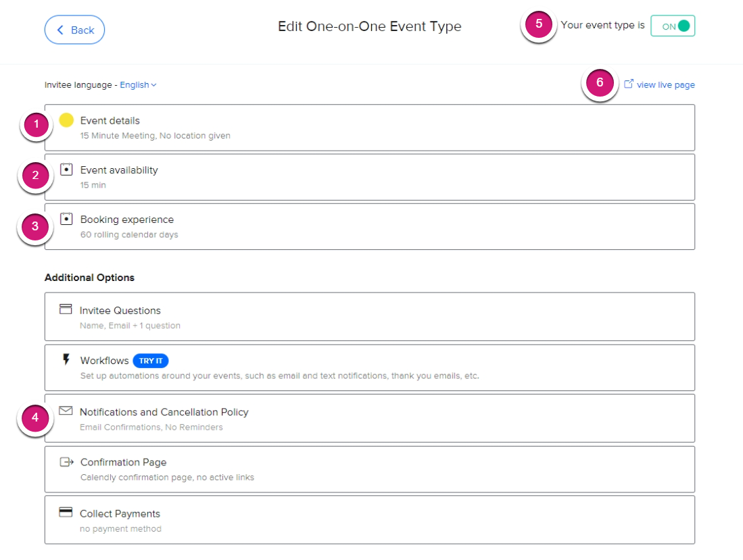Click the Confirmation Page exit icon
This screenshot has height=560, width=743.
tap(66, 461)
